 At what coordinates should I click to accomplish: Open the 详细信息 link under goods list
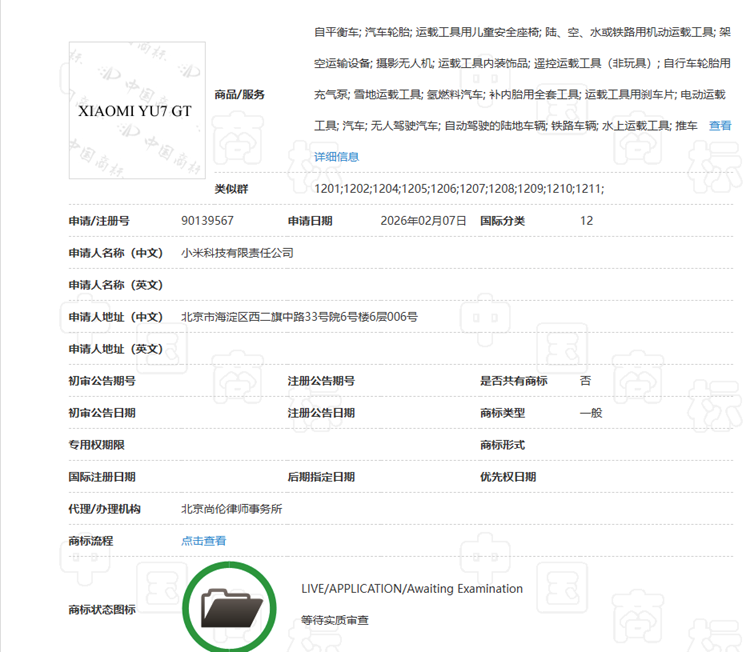(336, 157)
